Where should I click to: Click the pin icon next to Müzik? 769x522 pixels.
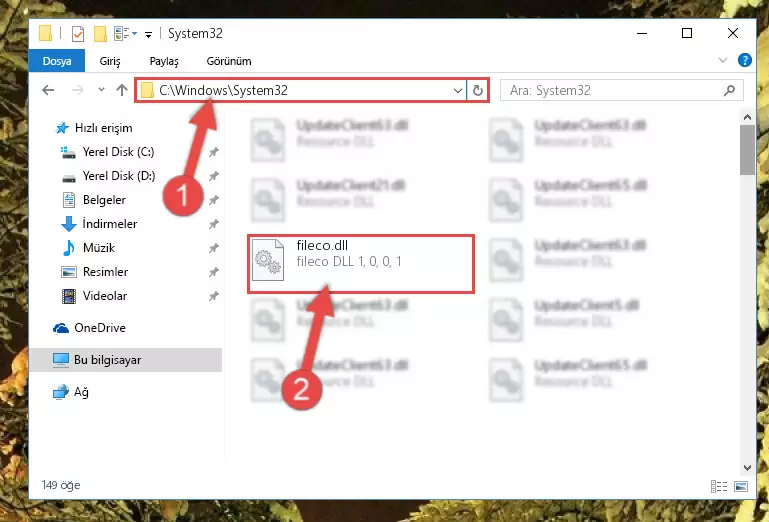[213, 248]
